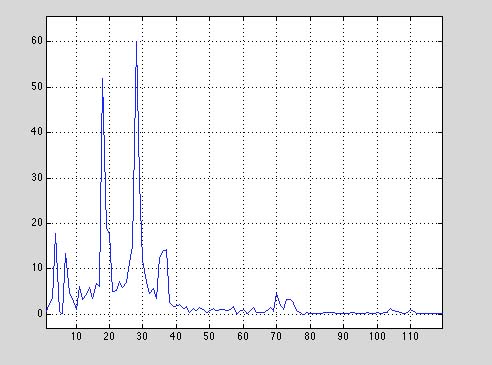Click the x-axis tick label 110
This screenshot has height=365, width=492.
410,336
